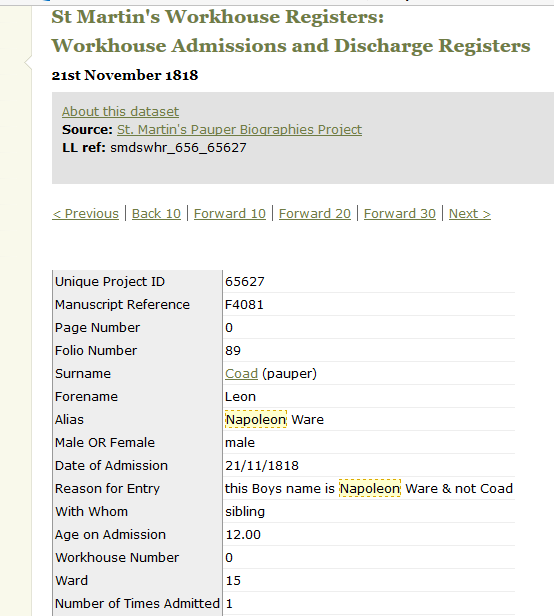Go to the Previous record
This screenshot has width=554, height=616.
coord(85,214)
